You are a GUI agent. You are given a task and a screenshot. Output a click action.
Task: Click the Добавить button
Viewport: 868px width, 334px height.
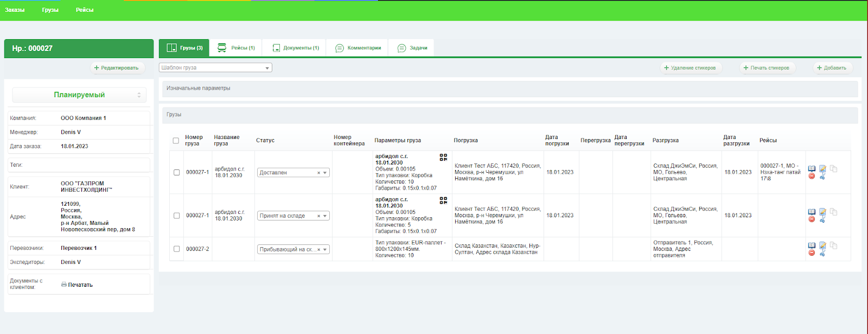tap(832, 68)
